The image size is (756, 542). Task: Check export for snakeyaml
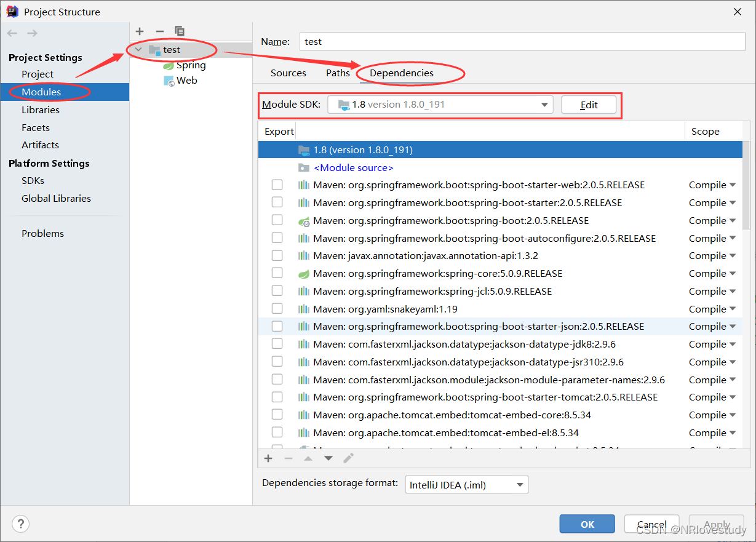pyautogui.click(x=277, y=309)
